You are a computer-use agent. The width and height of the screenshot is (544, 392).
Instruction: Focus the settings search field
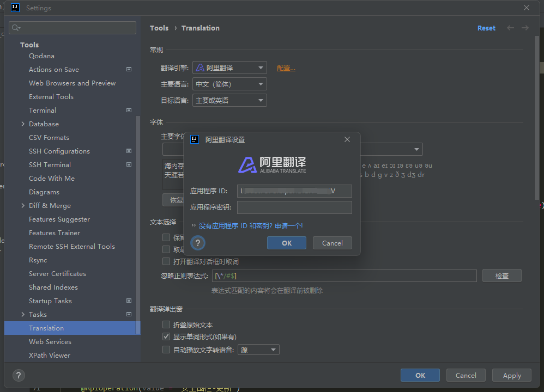coord(73,28)
